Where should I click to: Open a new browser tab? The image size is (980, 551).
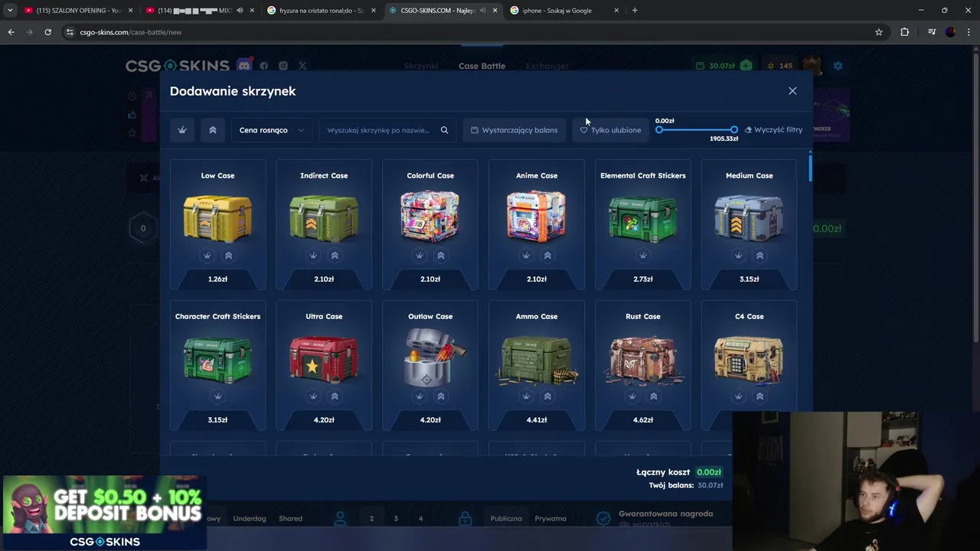(635, 11)
